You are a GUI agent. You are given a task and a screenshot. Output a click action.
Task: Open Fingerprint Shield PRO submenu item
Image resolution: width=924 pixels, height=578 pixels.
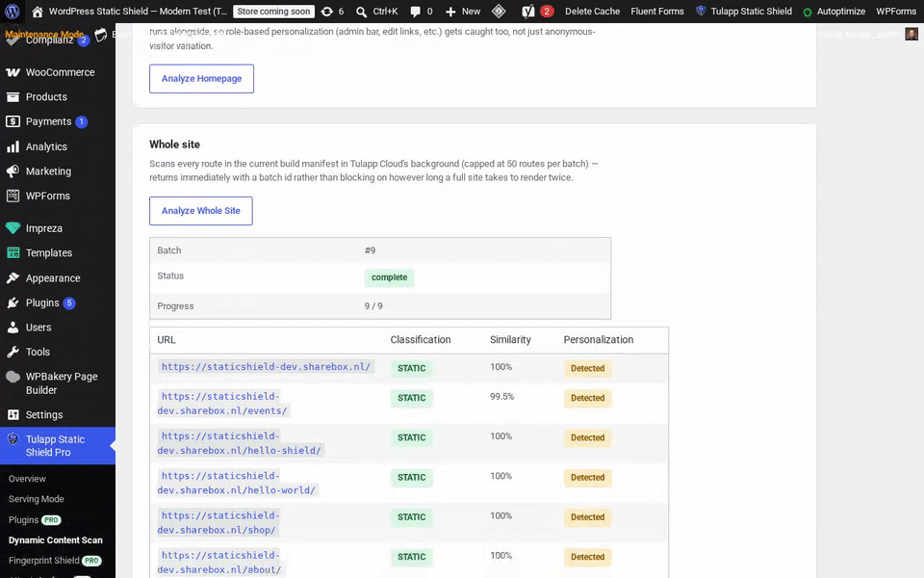click(x=55, y=561)
